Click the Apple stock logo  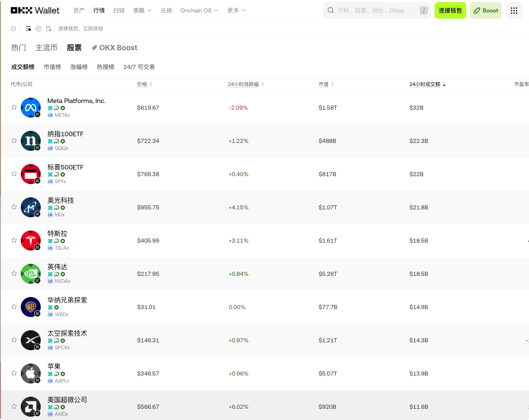(x=31, y=373)
